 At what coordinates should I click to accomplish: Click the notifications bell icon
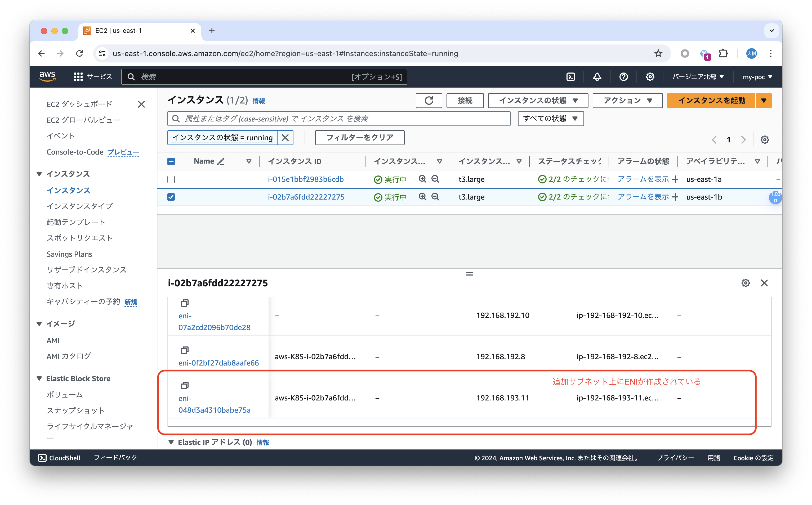tap(597, 77)
